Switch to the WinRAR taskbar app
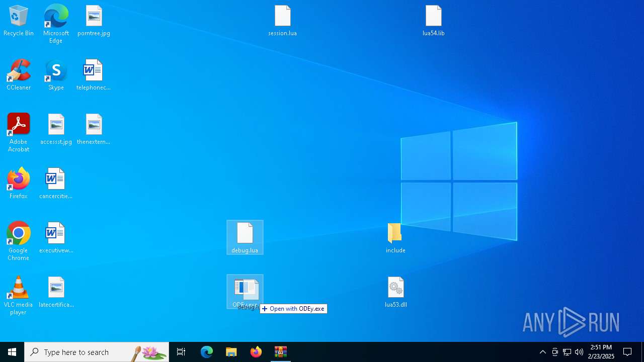The height and width of the screenshot is (362, 644). tap(281, 352)
